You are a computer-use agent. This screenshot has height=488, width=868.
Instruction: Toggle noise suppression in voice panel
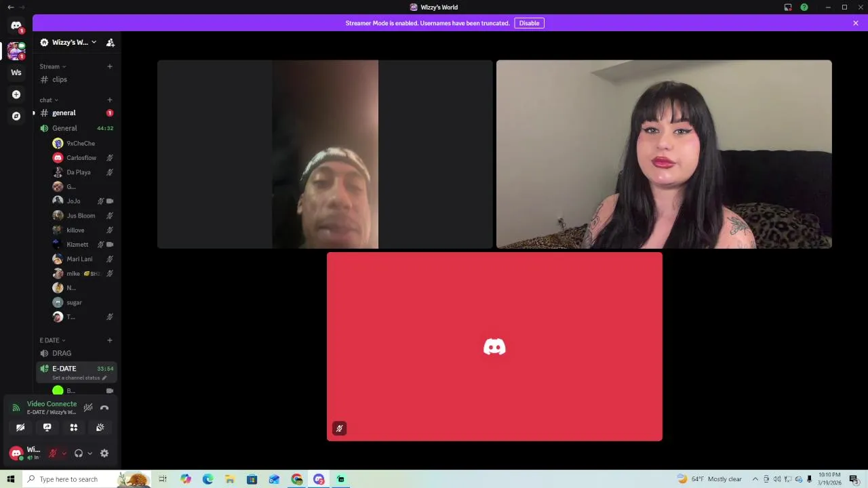(88, 407)
